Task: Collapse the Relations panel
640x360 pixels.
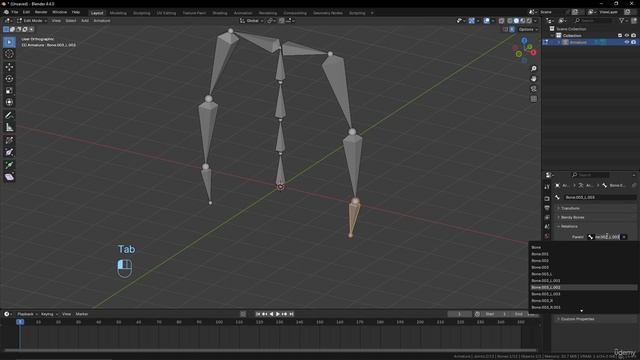Action: click(569, 226)
